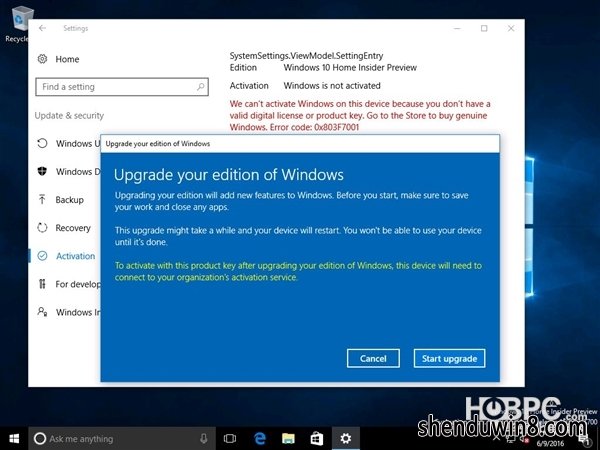This screenshot has width=600, height=450.
Task: Click the Update & security heading
Action: pyautogui.click(x=69, y=116)
